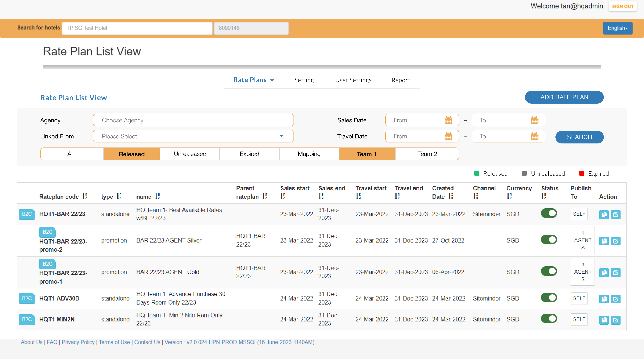Open Travel Date From calendar icon

[x=448, y=136]
